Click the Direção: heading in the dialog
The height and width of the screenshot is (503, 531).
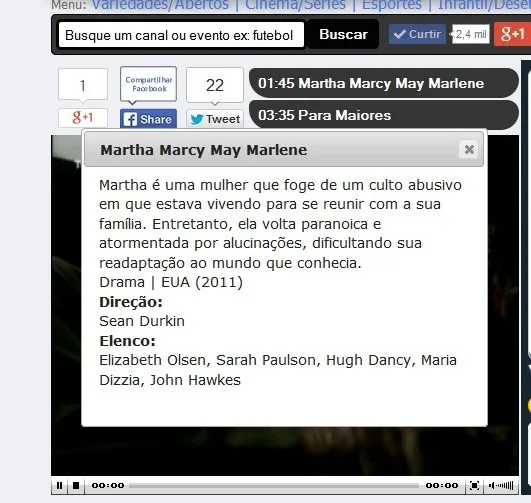[131, 302]
